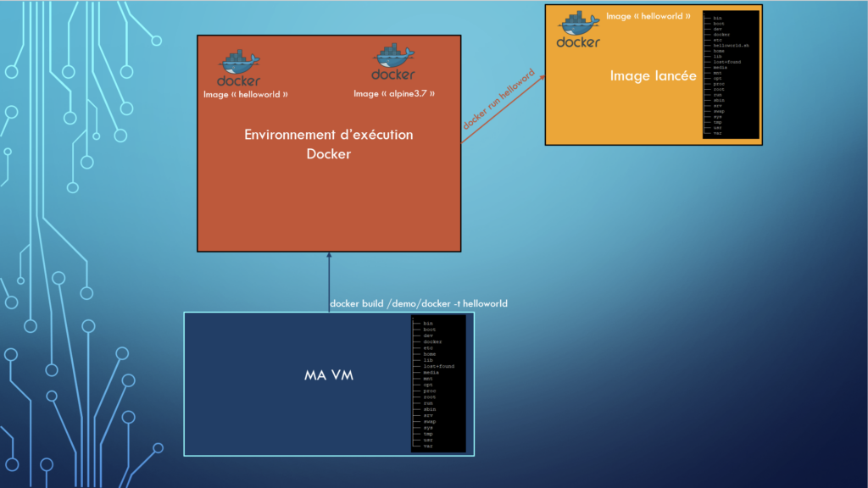Click "var" in the MA VM file listing

point(428,446)
